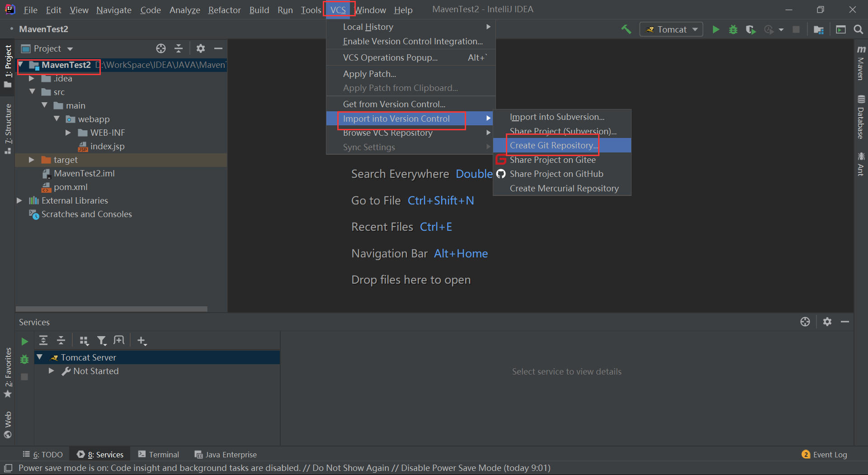Open the Ant tool window
Viewport: 868px width, 475px height.
pos(861,164)
